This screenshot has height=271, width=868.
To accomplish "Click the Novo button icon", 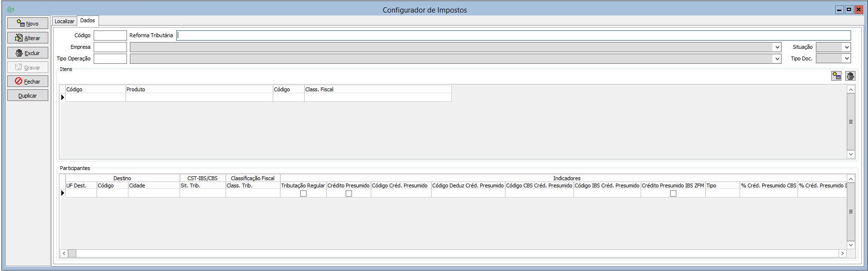I will [x=20, y=23].
